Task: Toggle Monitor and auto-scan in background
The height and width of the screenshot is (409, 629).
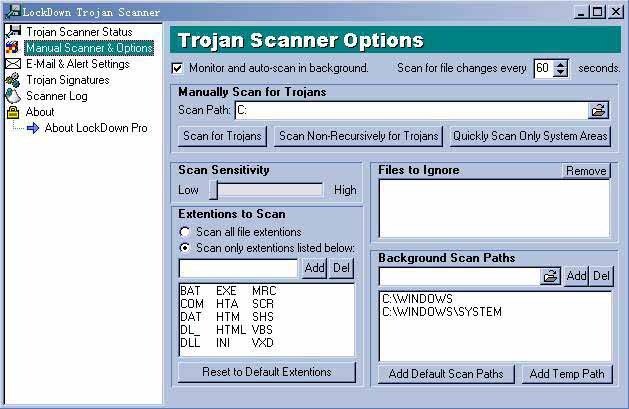Action: click(x=178, y=68)
